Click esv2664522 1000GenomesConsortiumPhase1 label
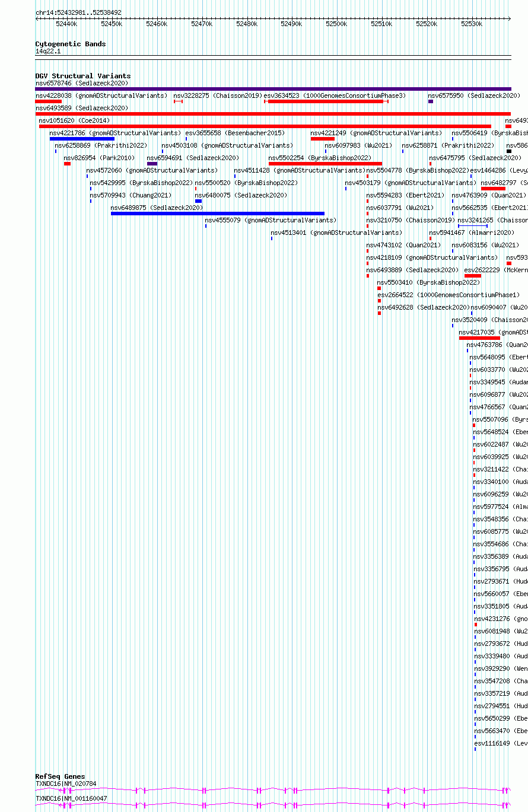Image resolution: width=528 pixels, height=812 pixels. (x=449, y=295)
